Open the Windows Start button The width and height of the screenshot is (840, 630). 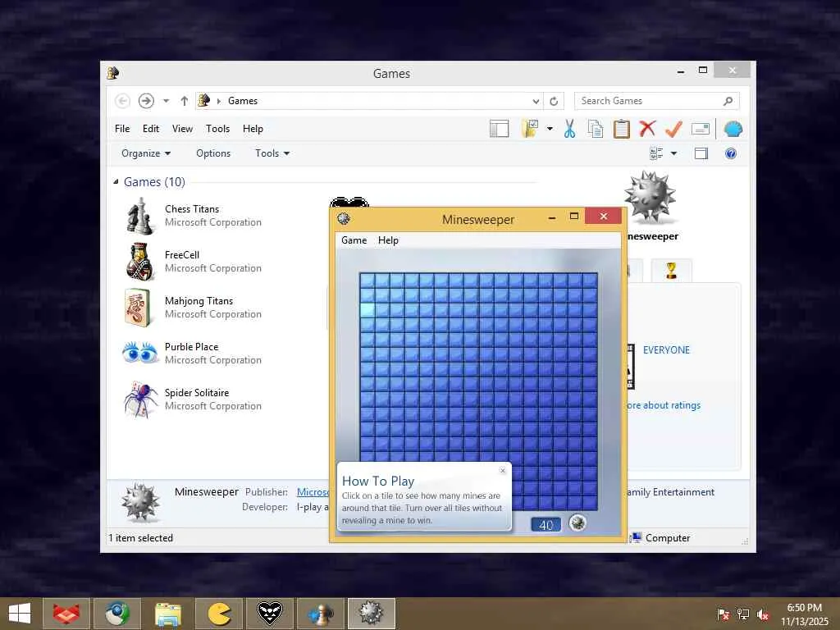(20, 614)
